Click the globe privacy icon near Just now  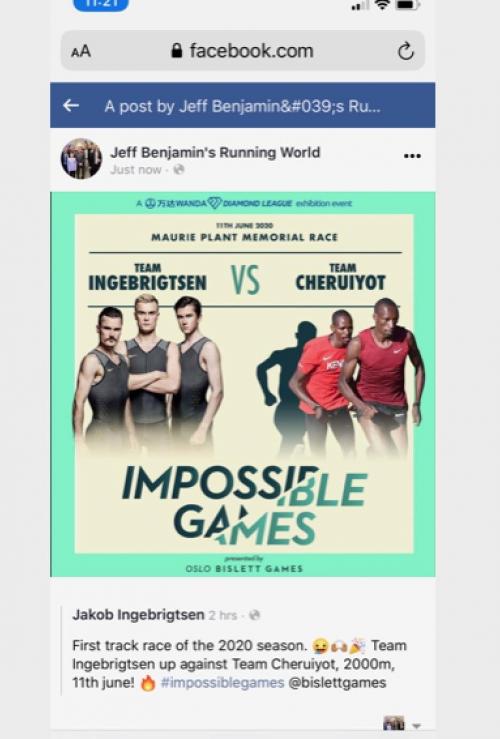pyautogui.click(x=179, y=169)
